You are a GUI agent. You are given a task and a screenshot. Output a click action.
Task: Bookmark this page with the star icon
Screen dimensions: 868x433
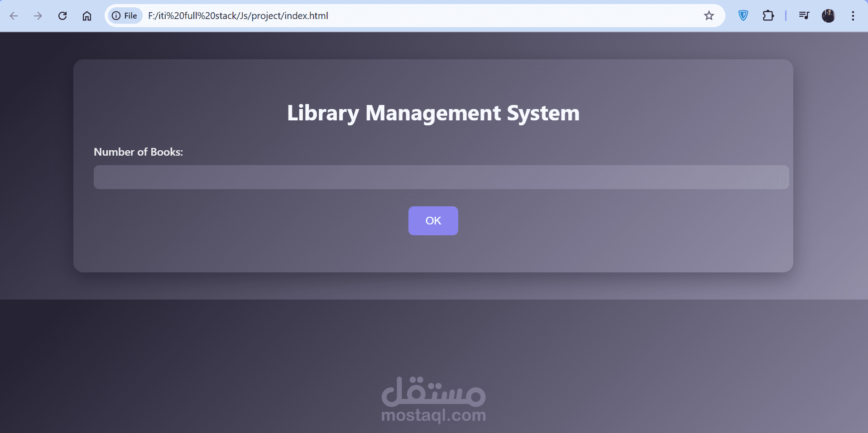click(709, 16)
